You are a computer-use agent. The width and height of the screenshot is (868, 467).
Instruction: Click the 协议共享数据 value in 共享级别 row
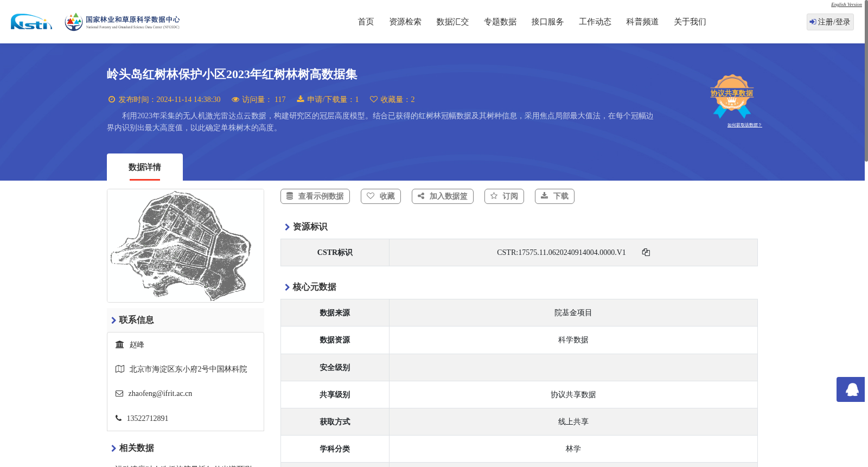[573, 395]
